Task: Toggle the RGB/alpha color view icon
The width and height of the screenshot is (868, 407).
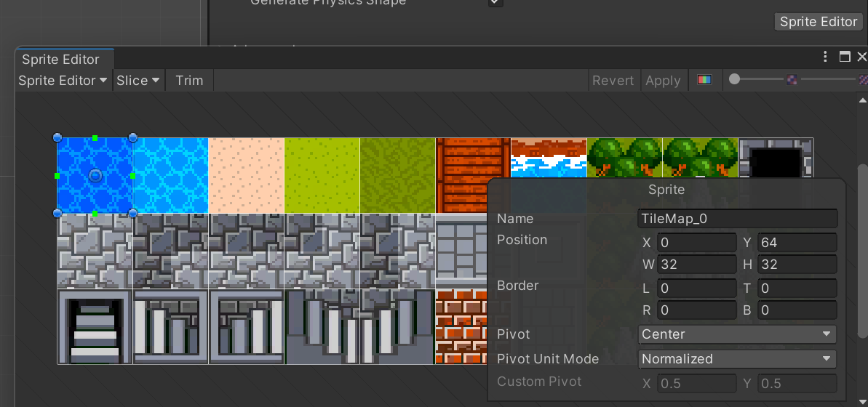Action: pos(704,80)
